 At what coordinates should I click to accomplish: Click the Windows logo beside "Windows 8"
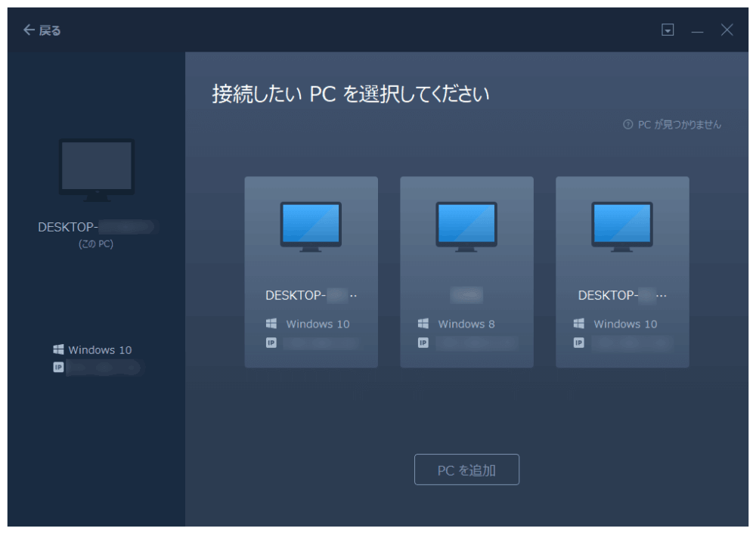[423, 323]
